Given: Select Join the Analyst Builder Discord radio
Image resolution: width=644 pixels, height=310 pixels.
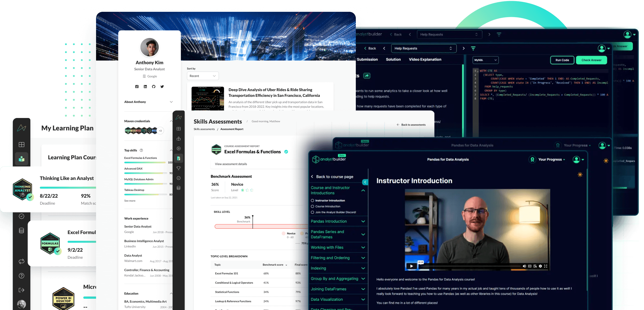Looking at the screenshot, I should (312, 212).
